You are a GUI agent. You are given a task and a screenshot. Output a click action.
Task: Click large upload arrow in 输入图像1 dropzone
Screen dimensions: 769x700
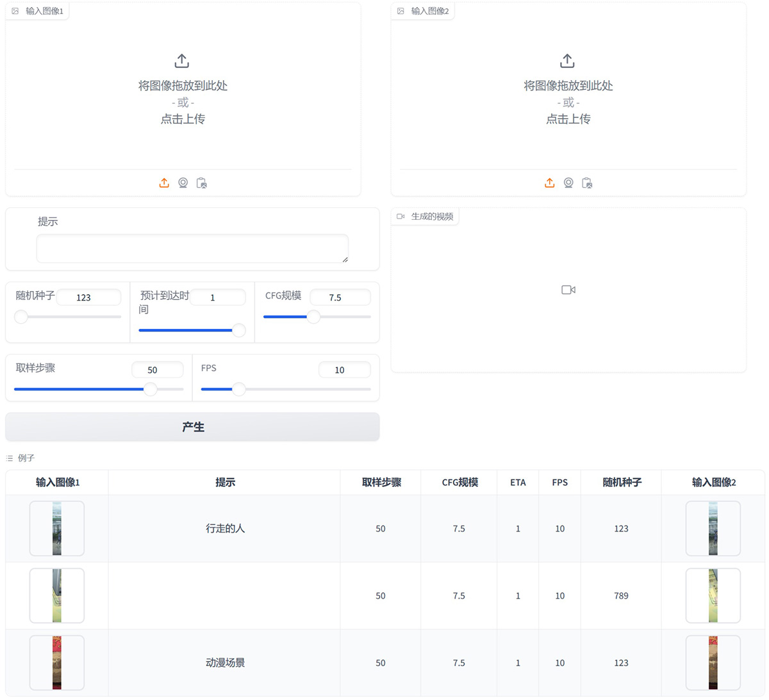(x=182, y=61)
